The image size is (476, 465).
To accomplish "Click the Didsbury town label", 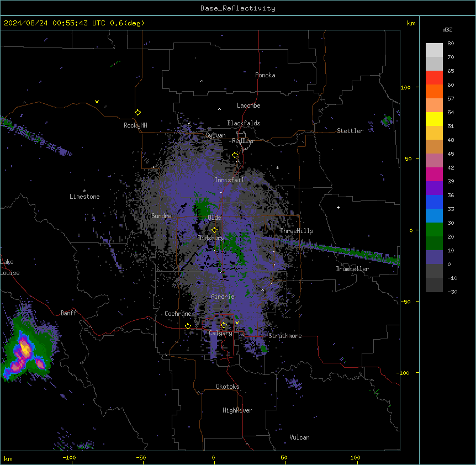I will (211, 238).
